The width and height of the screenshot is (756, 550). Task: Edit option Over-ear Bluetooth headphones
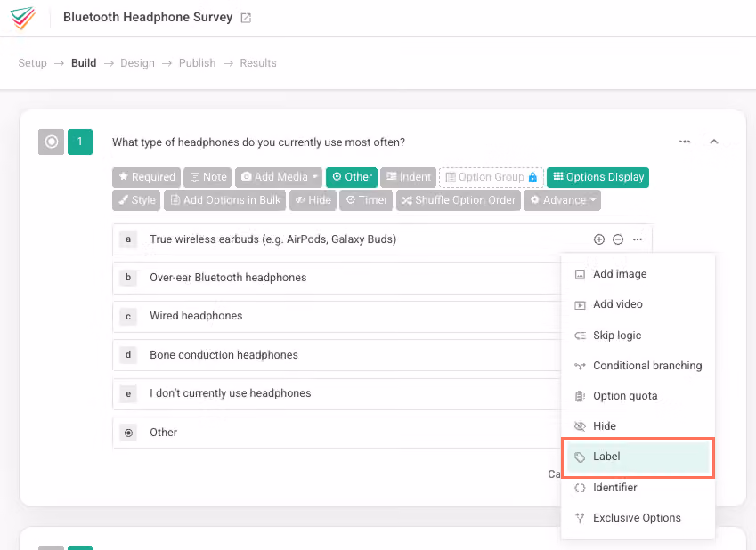228,278
